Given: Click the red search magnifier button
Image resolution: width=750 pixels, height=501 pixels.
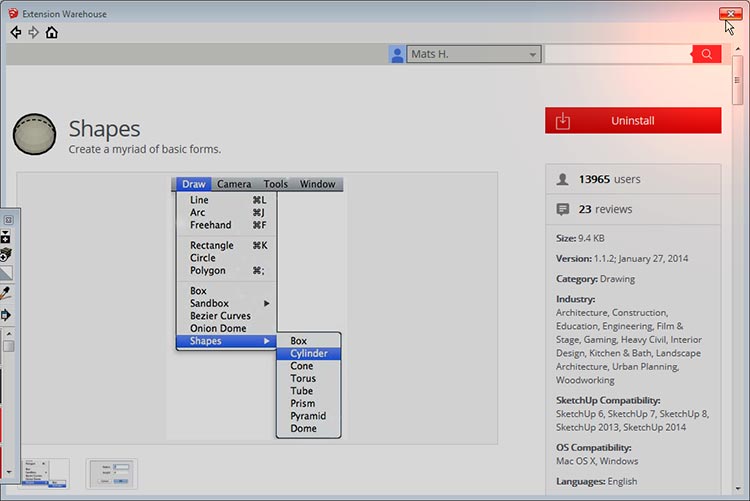Looking at the screenshot, I should [706, 54].
